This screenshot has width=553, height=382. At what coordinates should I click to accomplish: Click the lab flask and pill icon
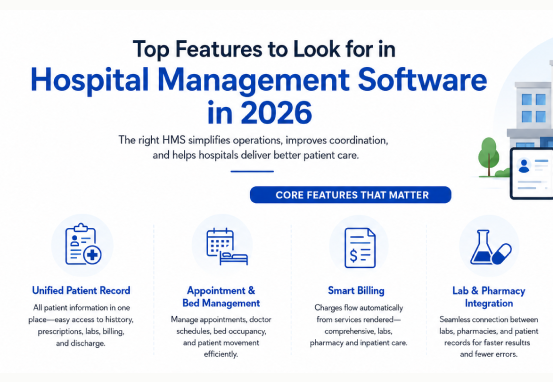pos(491,247)
